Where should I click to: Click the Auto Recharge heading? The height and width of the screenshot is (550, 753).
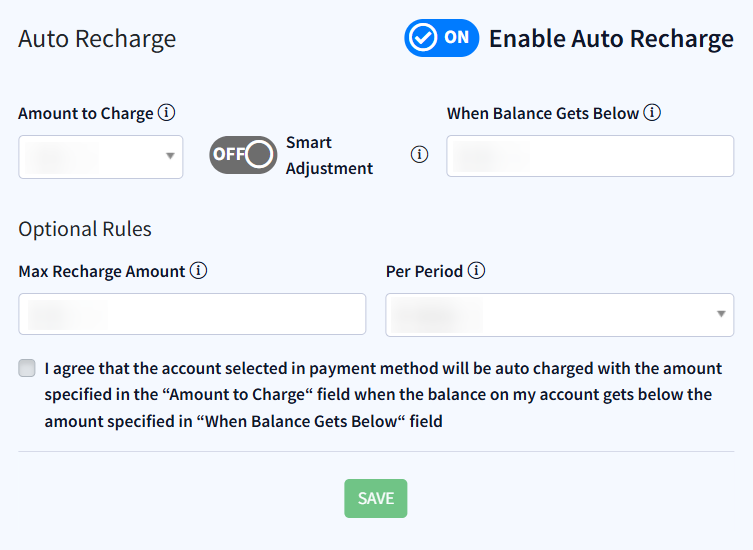tap(97, 39)
